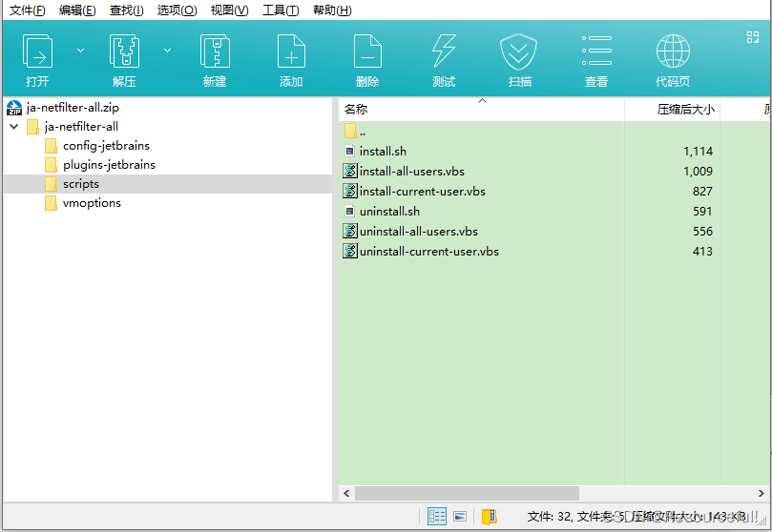Viewport: 772px width, 532px height.
Task: Click the Add (添加) file icon
Action: click(x=291, y=51)
